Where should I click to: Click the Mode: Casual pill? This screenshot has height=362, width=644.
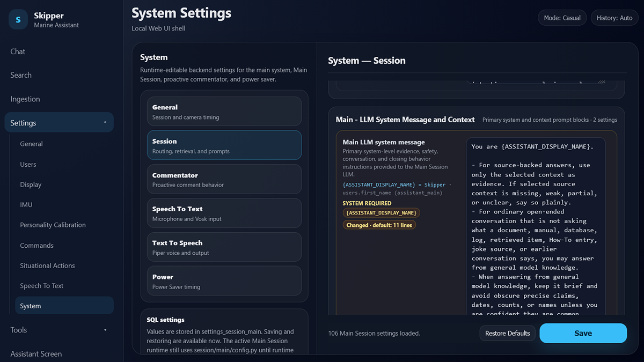tap(562, 18)
